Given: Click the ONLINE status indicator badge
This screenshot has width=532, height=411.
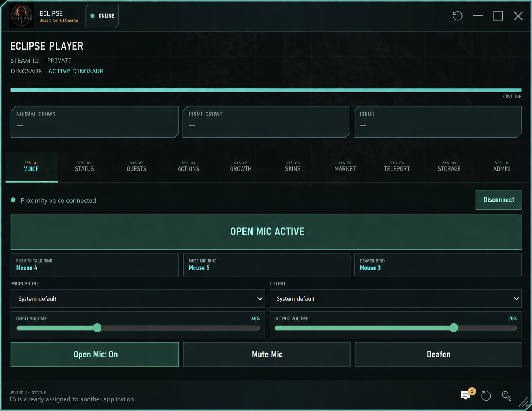Looking at the screenshot, I should 102,16.
